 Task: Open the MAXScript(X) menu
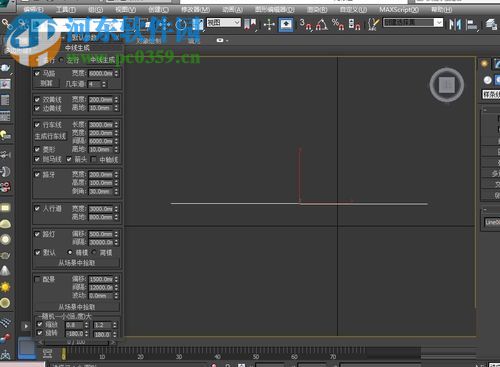click(x=399, y=10)
